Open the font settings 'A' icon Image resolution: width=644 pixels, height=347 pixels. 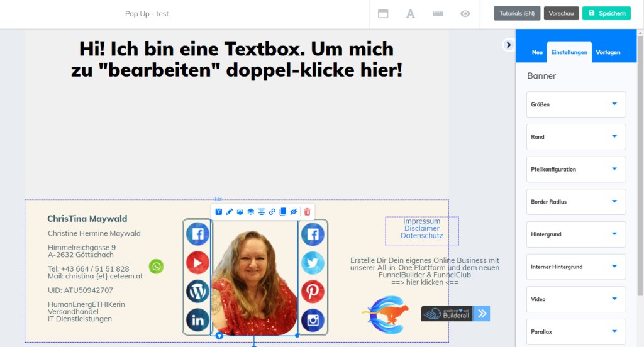tap(411, 14)
